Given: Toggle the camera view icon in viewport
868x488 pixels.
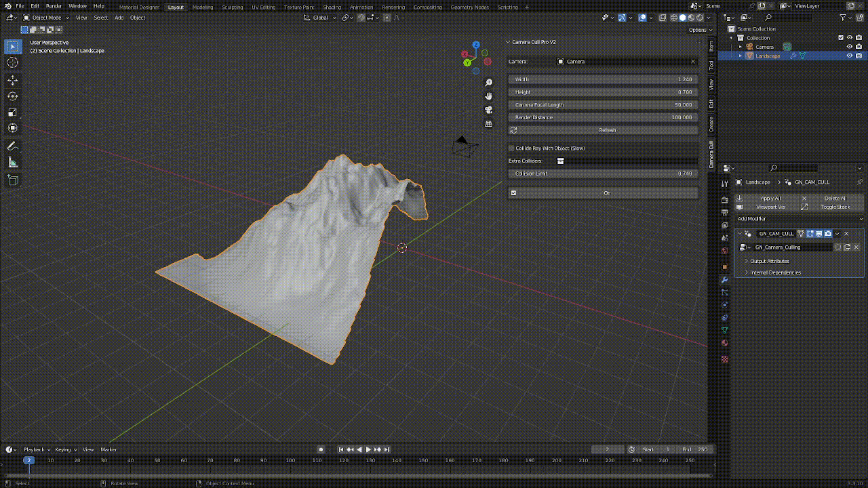Looking at the screenshot, I should click(488, 110).
